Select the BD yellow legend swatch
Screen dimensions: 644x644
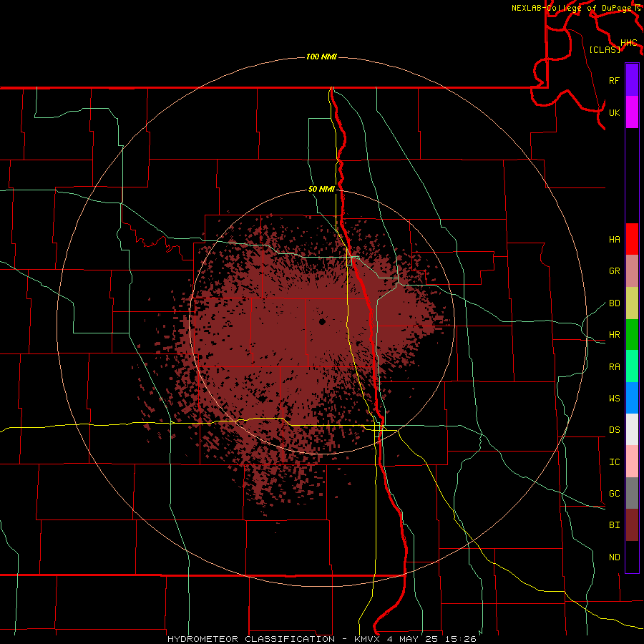[632, 303]
